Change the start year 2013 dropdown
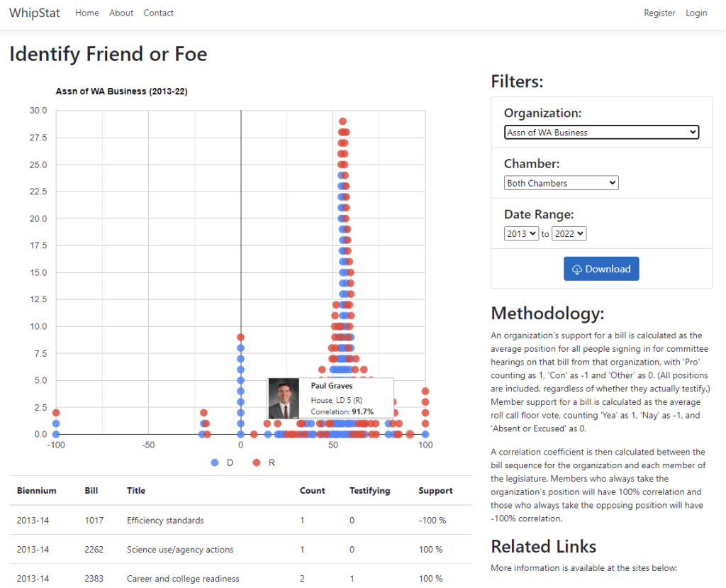Screen dimensions: 726x588 point(521,233)
